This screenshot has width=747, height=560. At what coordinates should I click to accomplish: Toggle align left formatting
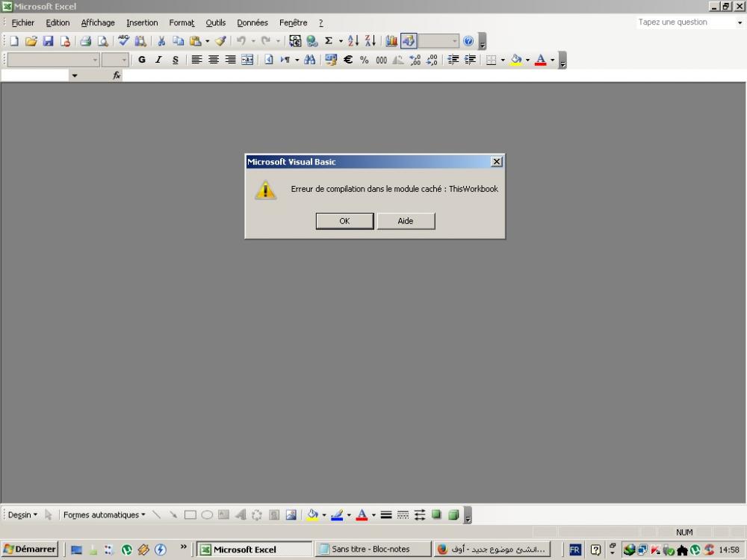[196, 60]
